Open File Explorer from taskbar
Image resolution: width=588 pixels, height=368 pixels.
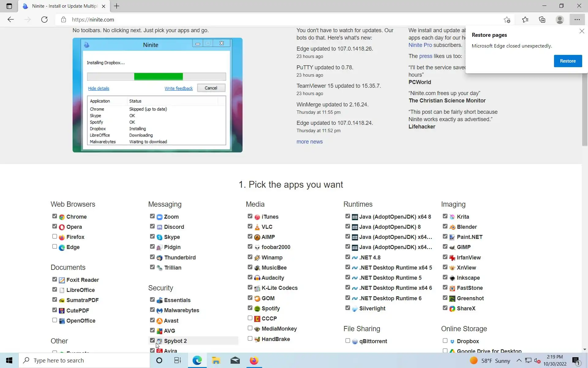[216, 360]
